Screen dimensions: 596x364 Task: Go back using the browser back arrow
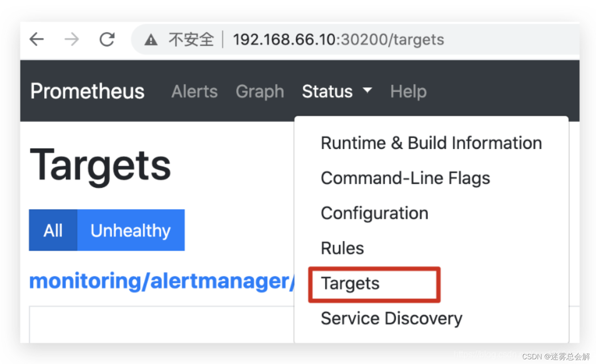pos(37,39)
